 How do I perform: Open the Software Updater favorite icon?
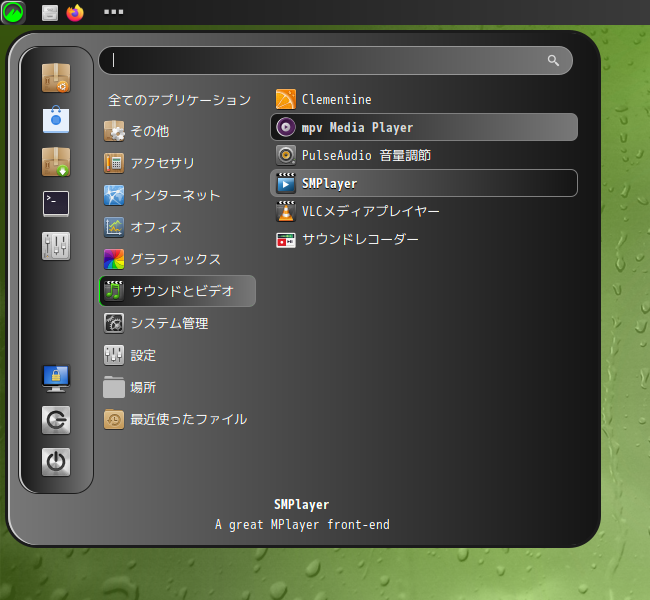pyautogui.click(x=56, y=78)
